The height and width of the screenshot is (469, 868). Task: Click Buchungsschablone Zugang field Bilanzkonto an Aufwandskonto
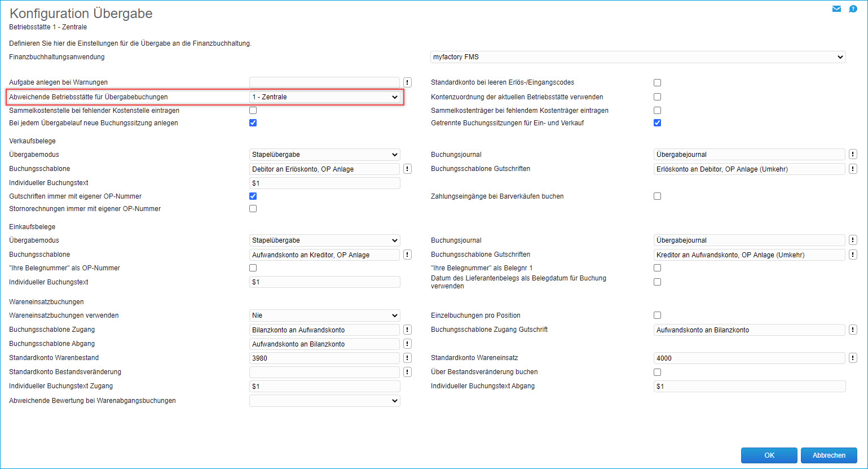tap(325, 330)
